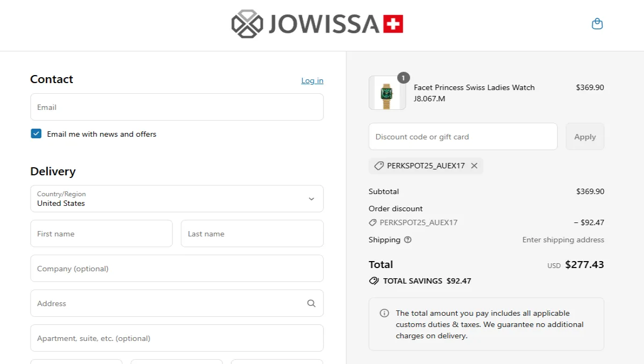Click the address search magnifier icon

click(x=311, y=303)
